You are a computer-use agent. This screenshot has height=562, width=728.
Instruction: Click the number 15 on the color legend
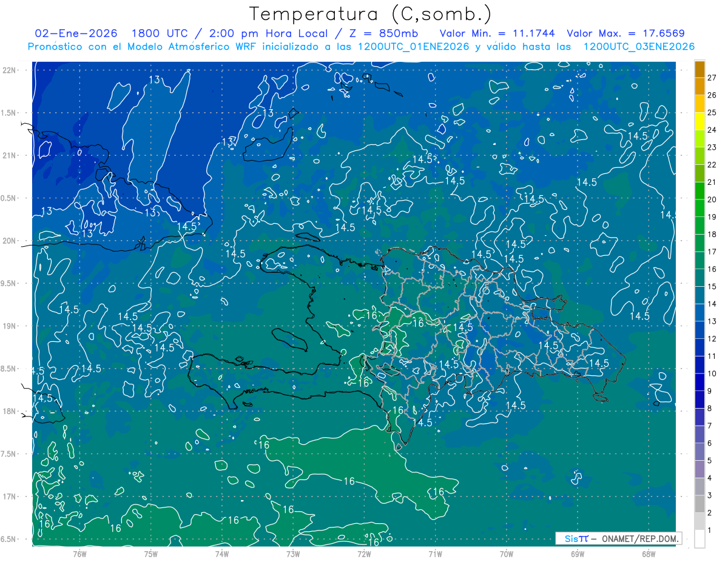(x=712, y=287)
